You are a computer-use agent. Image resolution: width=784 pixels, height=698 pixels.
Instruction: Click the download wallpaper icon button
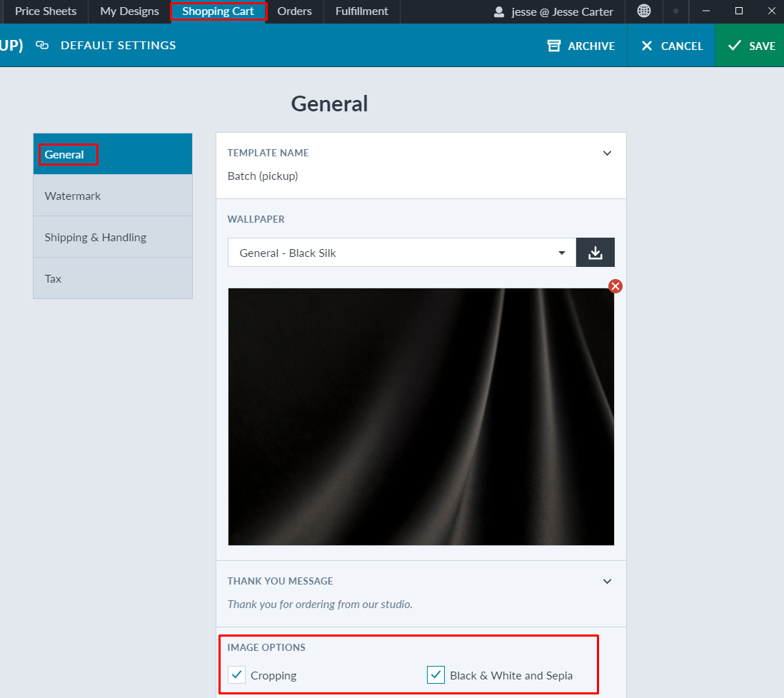click(x=595, y=253)
